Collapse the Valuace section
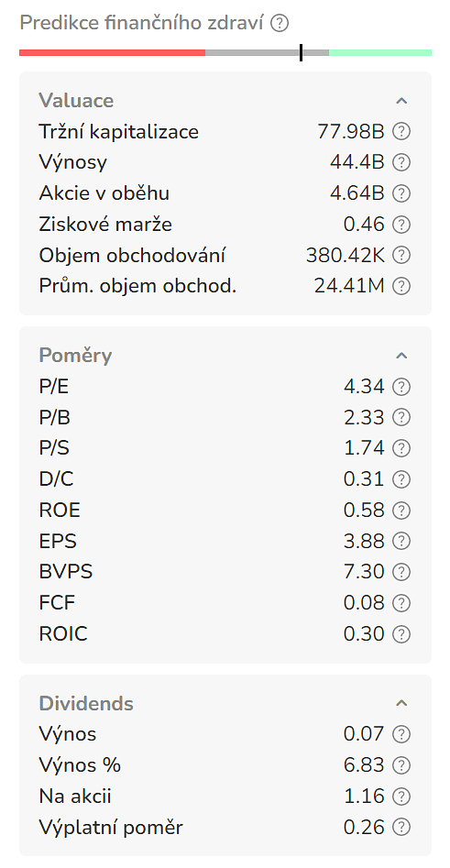 [401, 101]
